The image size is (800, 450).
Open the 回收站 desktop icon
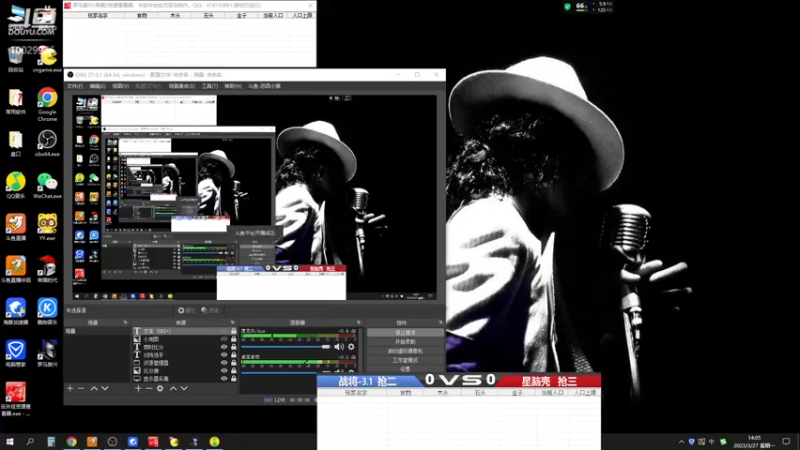[x=16, y=59]
